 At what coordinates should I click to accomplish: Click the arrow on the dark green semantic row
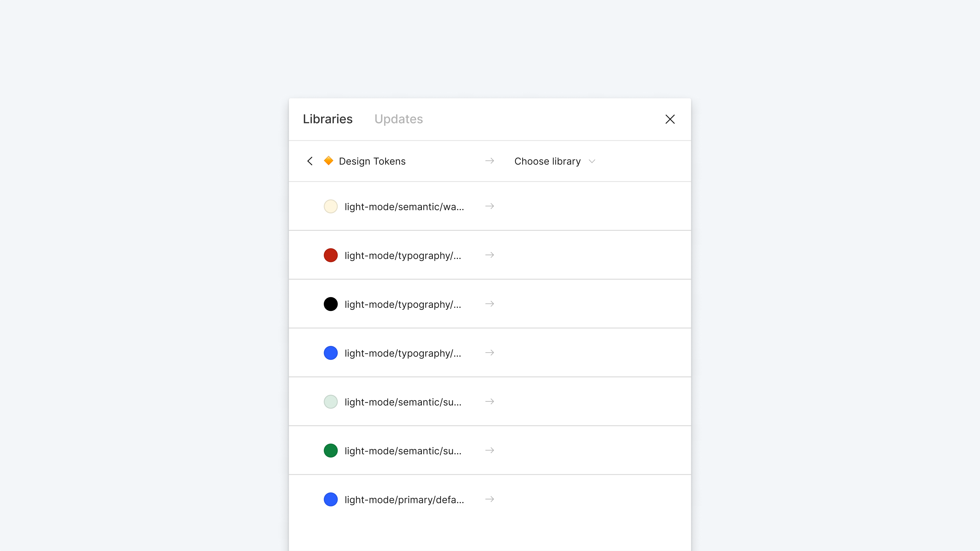(490, 450)
